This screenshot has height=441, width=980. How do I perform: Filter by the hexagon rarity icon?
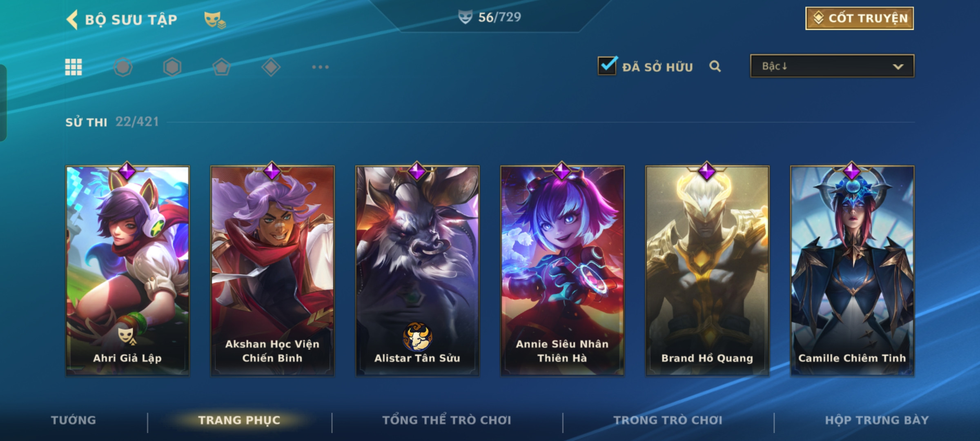click(x=172, y=67)
